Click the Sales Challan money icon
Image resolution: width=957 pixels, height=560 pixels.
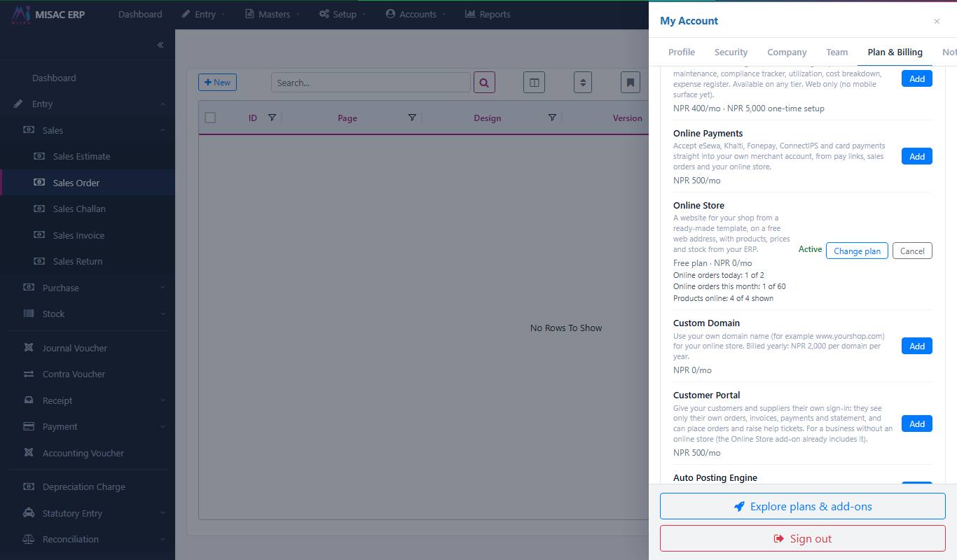pyautogui.click(x=39, y=209)
